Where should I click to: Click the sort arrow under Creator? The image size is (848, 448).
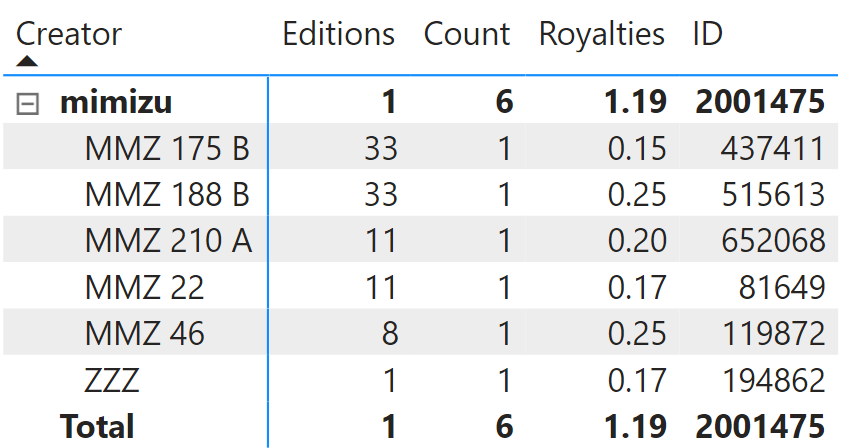pyautogui.click(x=27, y=61)
